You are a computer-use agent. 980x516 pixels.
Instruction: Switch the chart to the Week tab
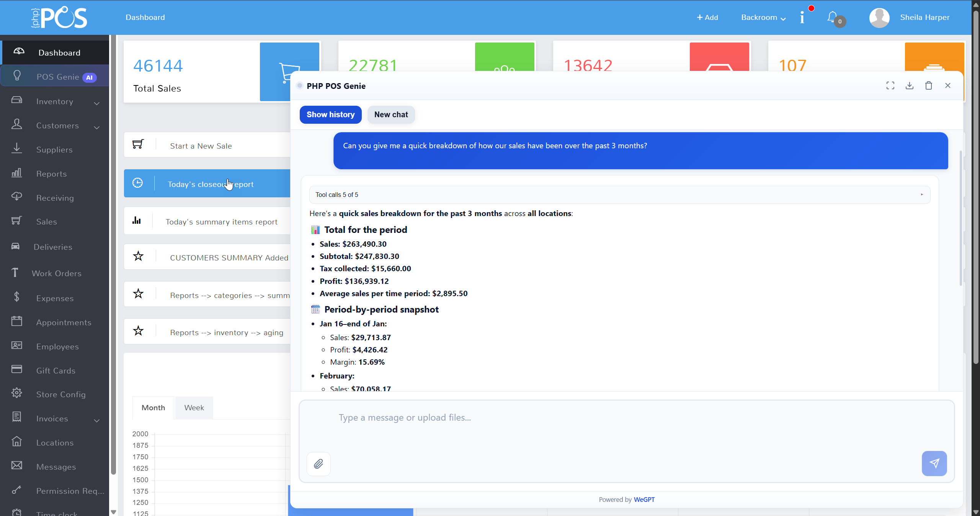coord(194,408)
